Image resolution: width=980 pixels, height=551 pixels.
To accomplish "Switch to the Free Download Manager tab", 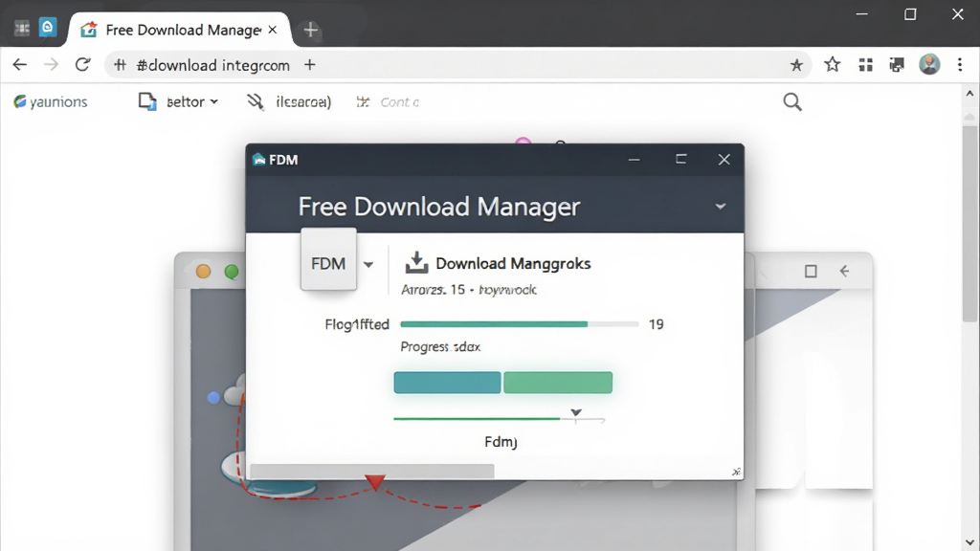I will point(179,30).
